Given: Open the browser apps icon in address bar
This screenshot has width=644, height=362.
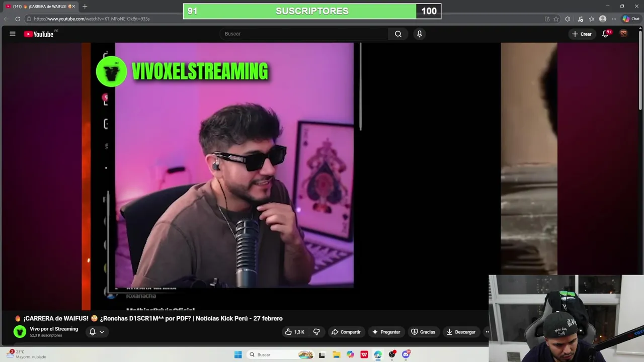Looking at the screenshot, I should pos(547,19).
